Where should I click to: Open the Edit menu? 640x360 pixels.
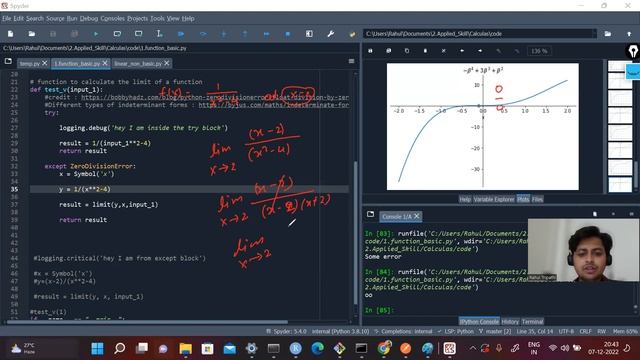point(18,18)
